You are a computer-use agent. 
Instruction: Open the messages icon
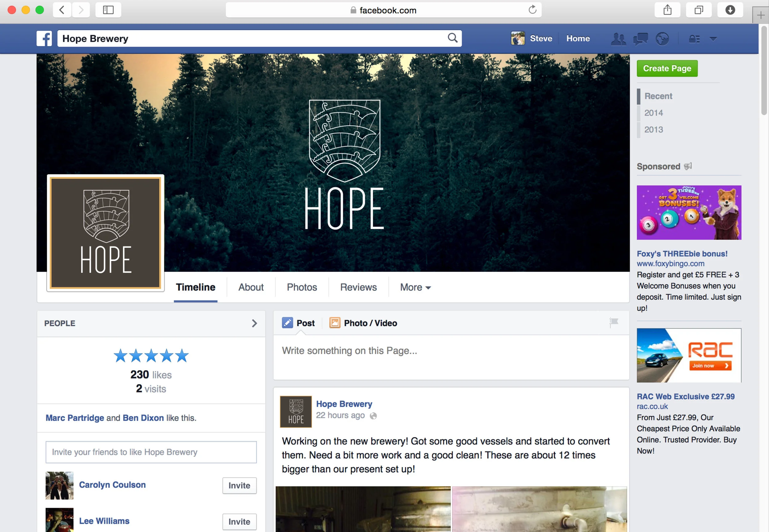[x=640, y=39]
